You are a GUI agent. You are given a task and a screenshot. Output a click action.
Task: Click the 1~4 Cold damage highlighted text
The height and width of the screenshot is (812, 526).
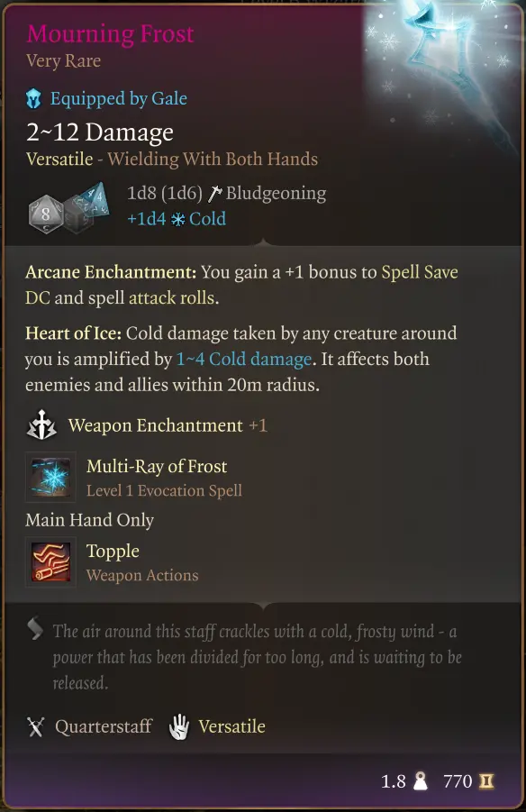point(244,359)
